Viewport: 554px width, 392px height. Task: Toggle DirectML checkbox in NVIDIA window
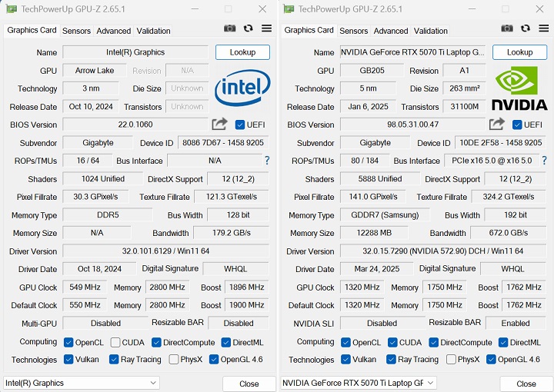tap(503, 342)
